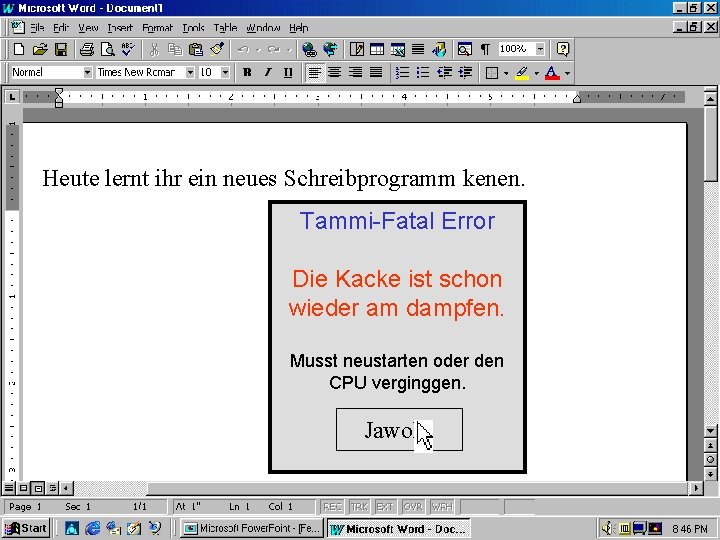This screenshot has width=720, height=540.
Task: Switch to Microsoft PowerPoint taskbar button
Action: pos(251,529)
